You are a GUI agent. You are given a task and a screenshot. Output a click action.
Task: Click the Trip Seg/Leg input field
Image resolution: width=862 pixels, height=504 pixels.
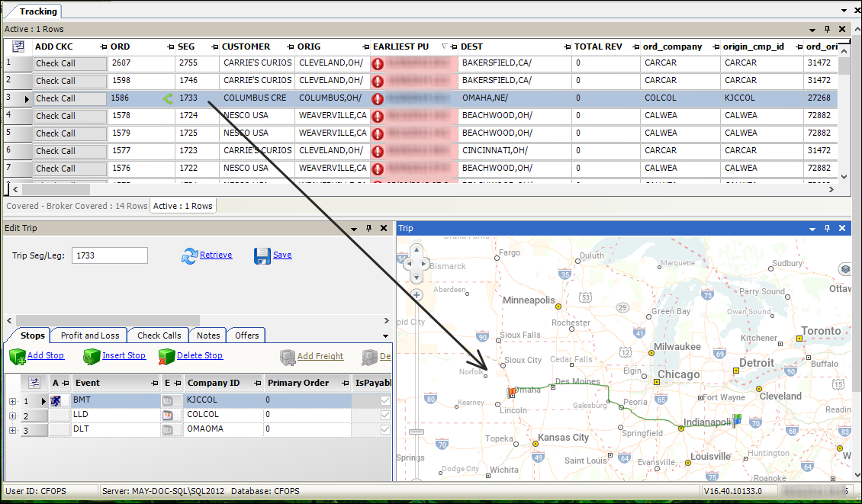click(x=109, y=255)
